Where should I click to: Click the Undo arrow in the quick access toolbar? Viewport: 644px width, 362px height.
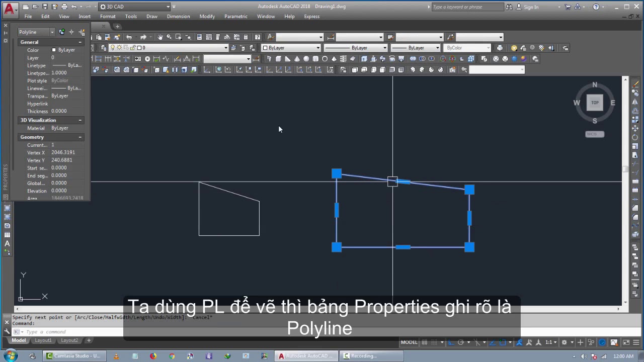(x=74, y=7)
